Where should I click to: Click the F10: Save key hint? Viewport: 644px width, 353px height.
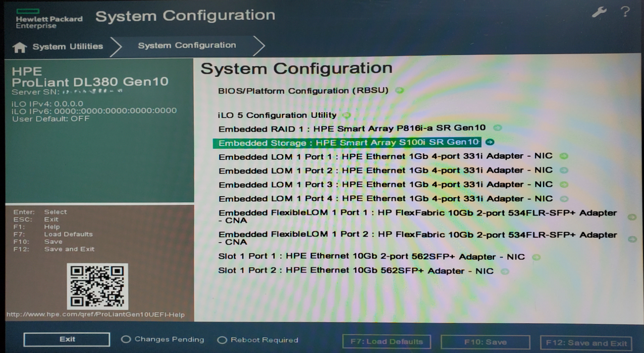(38, 242)
